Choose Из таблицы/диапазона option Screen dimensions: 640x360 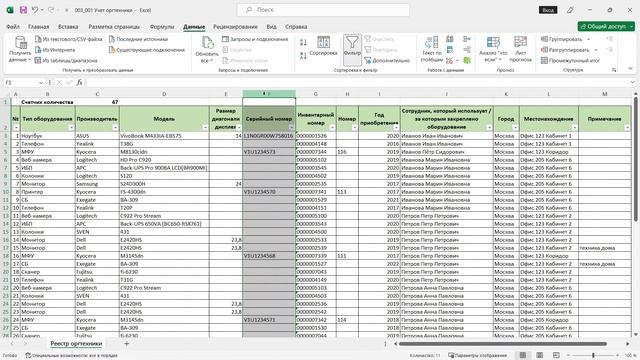[x=66, y=60]
